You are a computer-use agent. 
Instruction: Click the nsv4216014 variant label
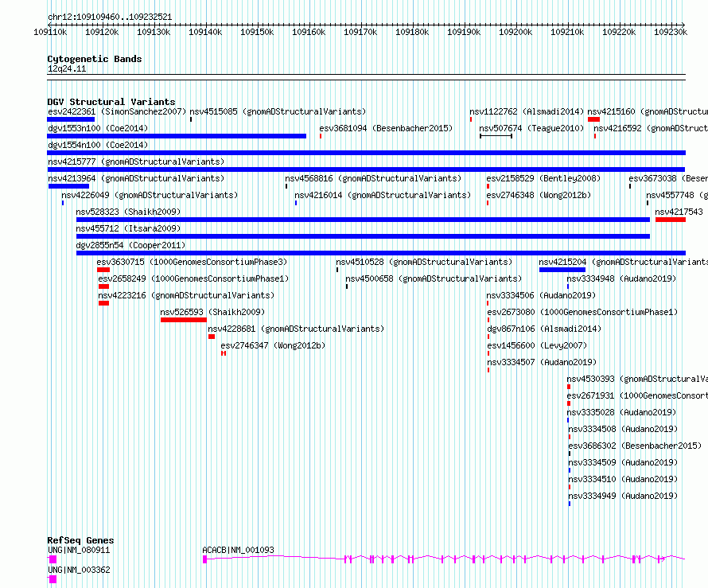383,195
